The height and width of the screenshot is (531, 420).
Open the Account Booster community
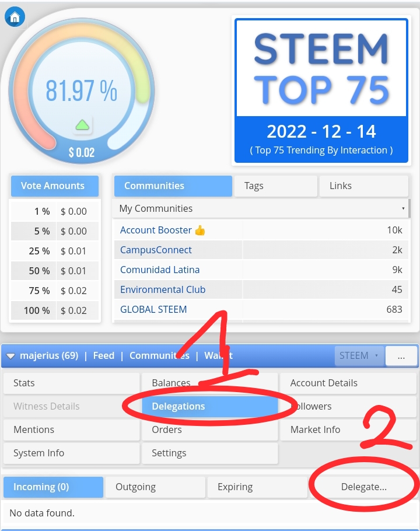click(x=156, y=230)
